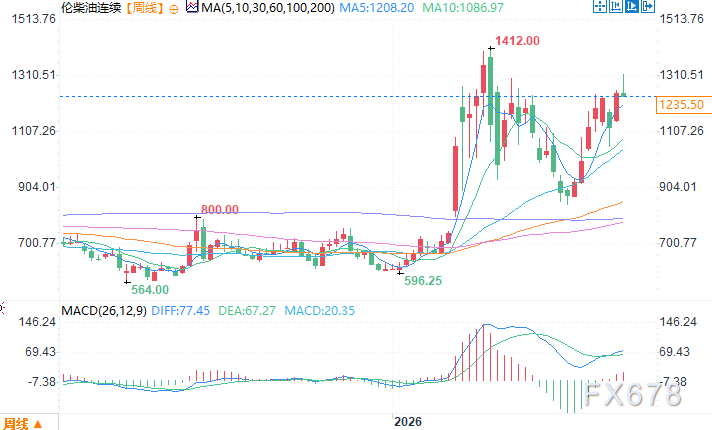Click the export arrow icon at top right
This screenshot has width=712, height=430.
pyautogui.click(x=647, y=6)
